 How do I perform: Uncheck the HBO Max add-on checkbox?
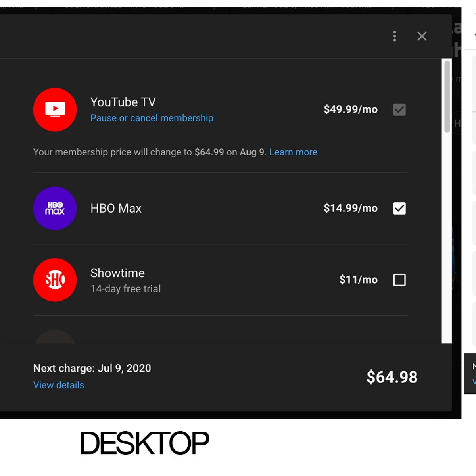(399, 208)
